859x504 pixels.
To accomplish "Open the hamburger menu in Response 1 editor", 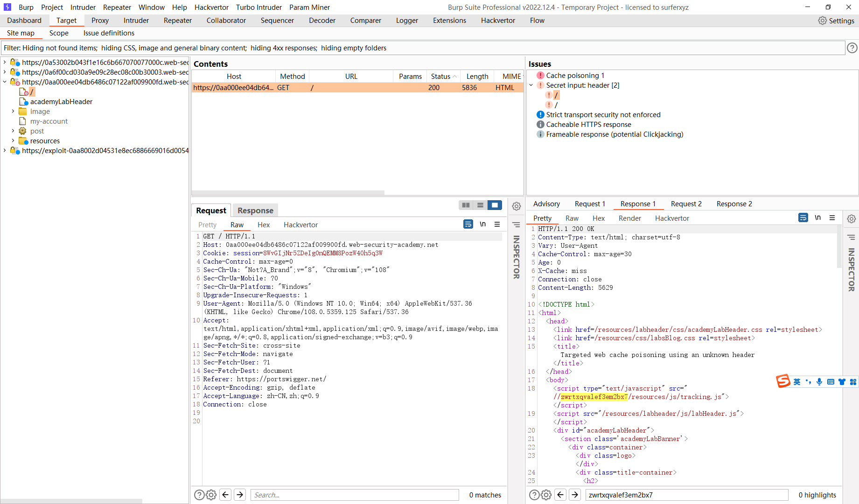I will click(832, 218).
